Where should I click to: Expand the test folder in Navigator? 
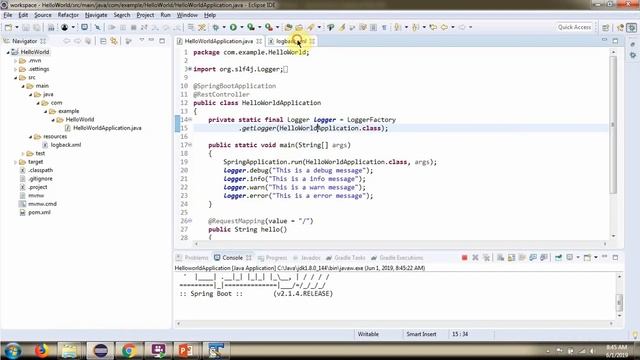23,153
